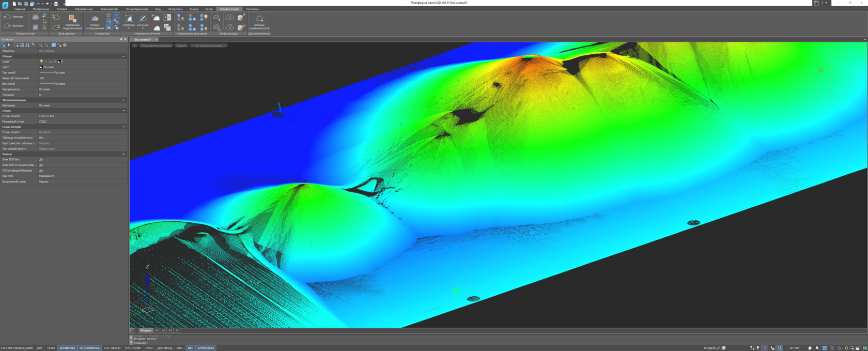Select the Обрезка clipping tool
Viewport: 868px width, 351px height.
pos(129,20)
